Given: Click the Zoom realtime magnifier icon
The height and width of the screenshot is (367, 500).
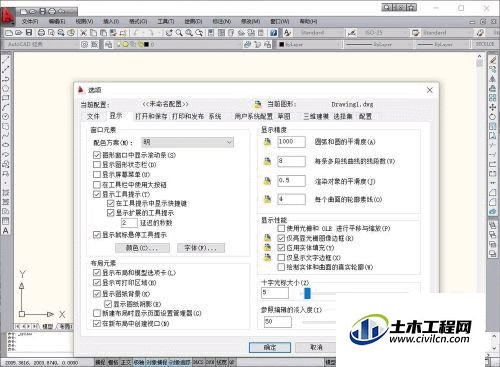Looking at the screenshot, I should [179, 33].
